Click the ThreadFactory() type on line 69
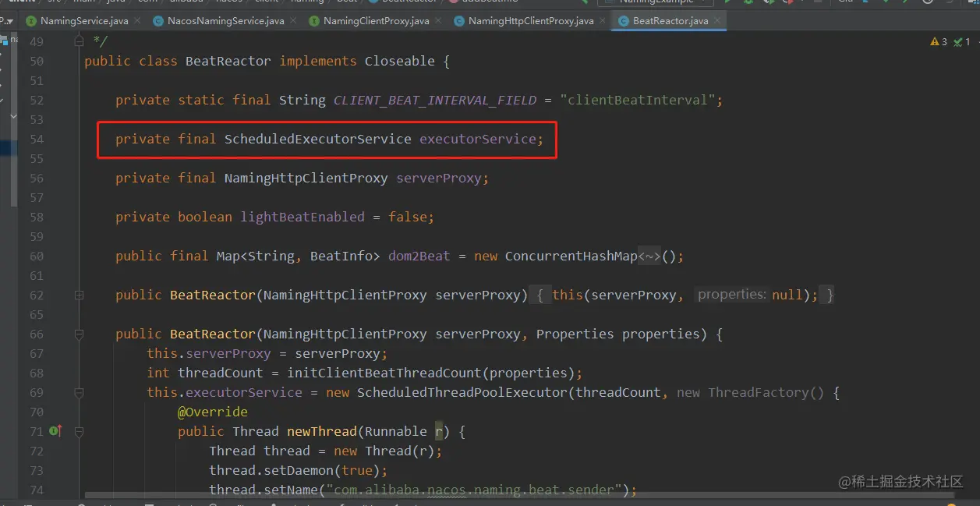This screenshot has height=506, width=980. pos(766,392)
